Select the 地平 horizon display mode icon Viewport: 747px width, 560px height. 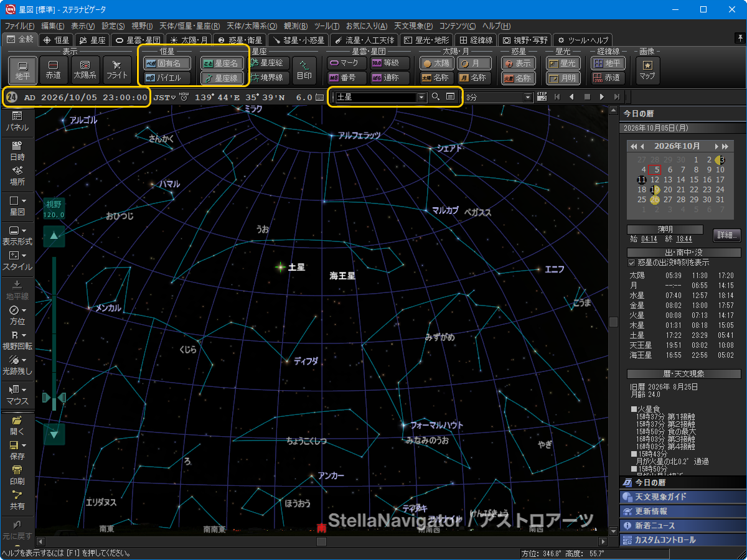(x=22, y=70)
